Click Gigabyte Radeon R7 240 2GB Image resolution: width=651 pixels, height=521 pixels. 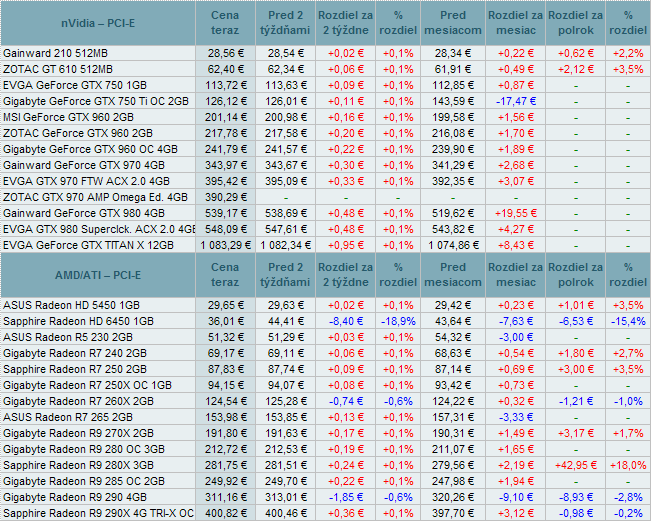point(75,353)
